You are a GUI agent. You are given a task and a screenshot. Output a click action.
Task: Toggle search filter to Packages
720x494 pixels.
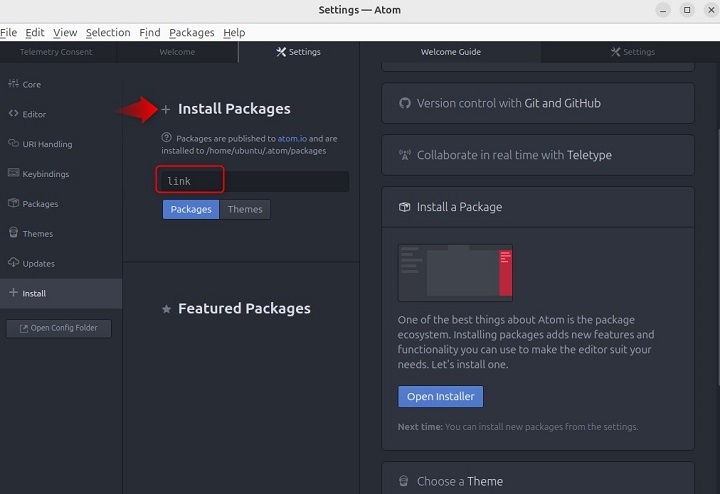pyautogui.click(x=191, y=209)
